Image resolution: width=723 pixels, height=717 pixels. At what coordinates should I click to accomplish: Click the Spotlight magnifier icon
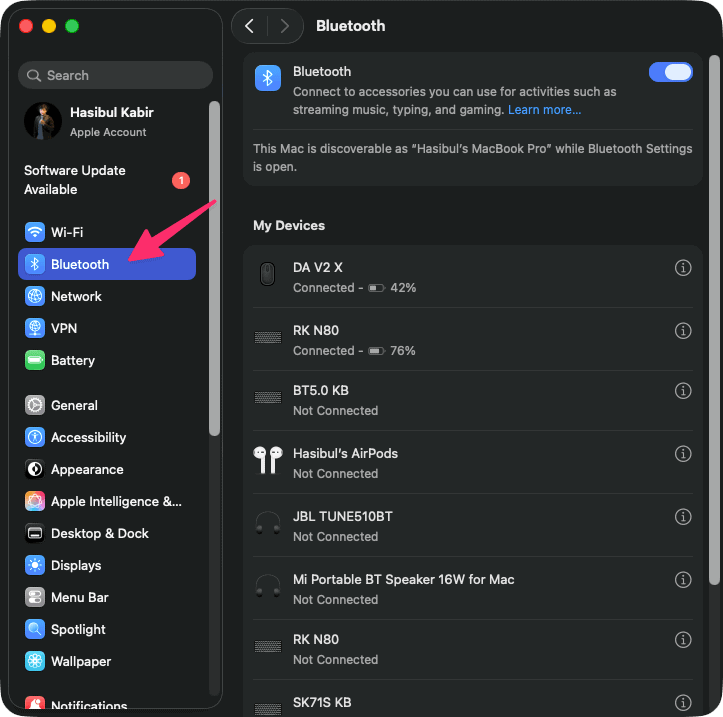click(x=35, y=629)
